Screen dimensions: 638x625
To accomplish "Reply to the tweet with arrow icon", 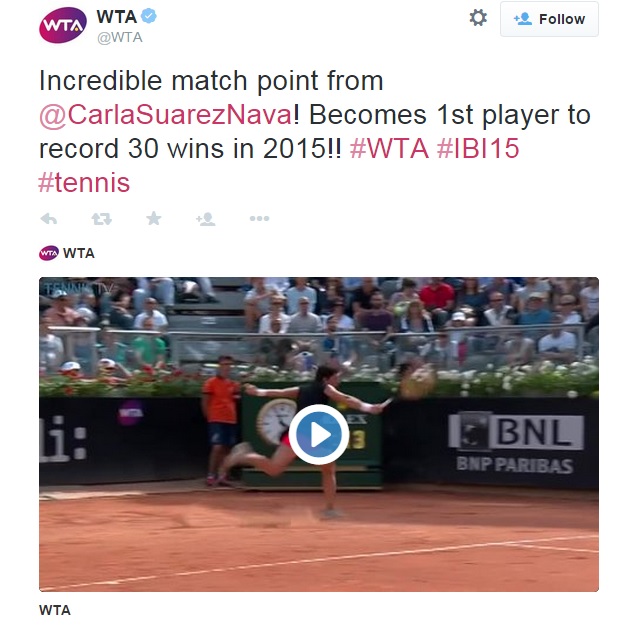I will tap(49, 219).
